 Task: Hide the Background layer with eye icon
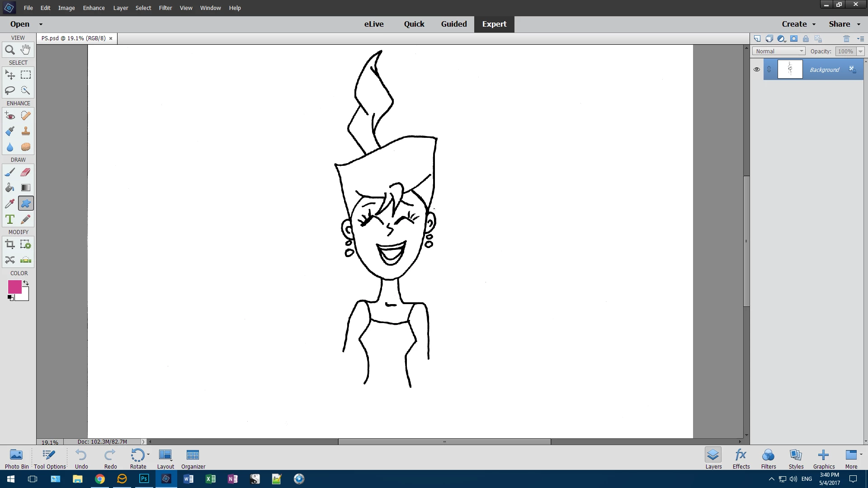(x=756, y=70)
